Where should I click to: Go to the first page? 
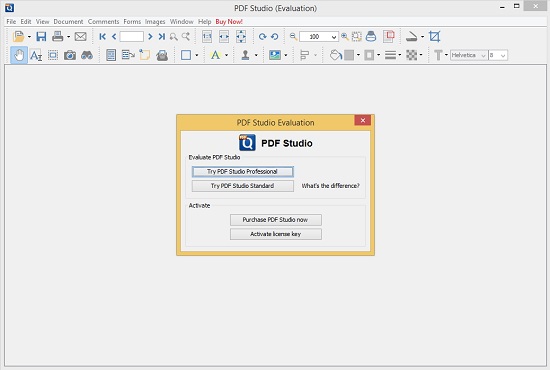(102, 36)
